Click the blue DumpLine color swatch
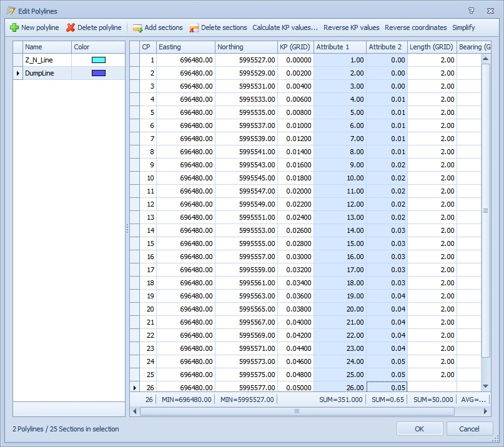The height and width of the screenshot is (447, 504). click(x=98, y=73)
